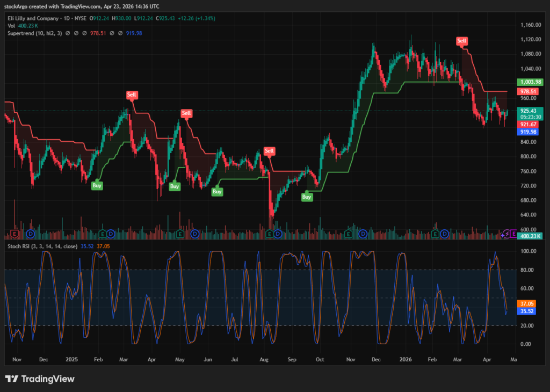
Task: Click the 720.00 price scale label
Action: click(x=529, y=185)
